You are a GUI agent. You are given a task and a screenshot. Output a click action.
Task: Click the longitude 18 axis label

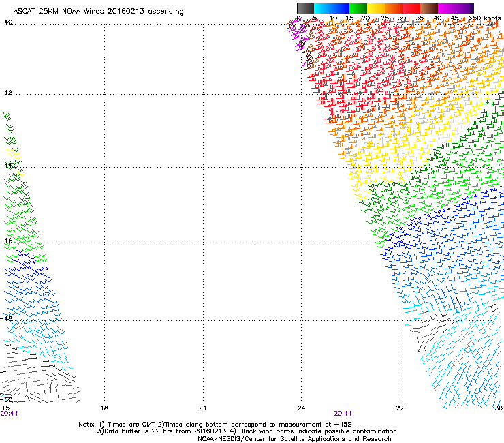(x=104, y=408)
